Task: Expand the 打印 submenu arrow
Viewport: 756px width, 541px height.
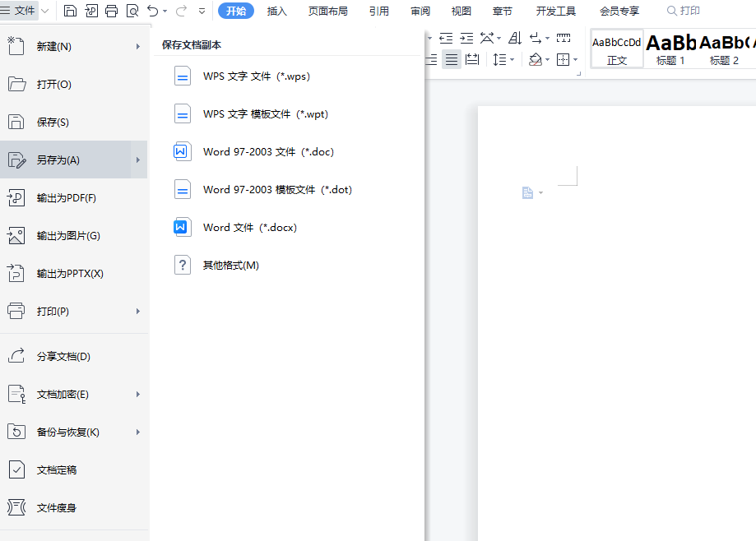Action: (138, 312)
